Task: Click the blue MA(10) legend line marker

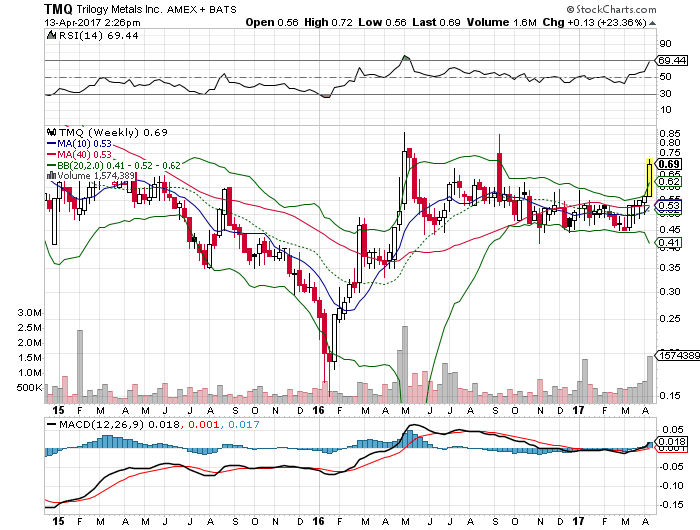Action: 50,142
